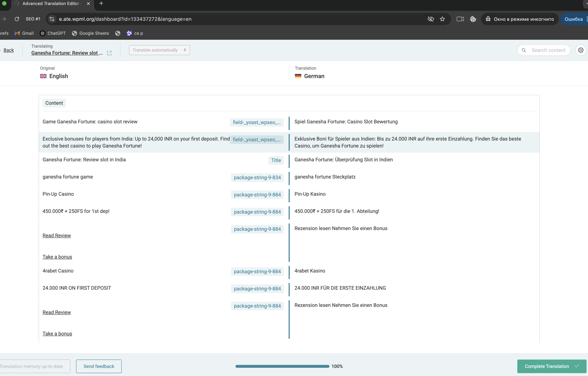Select translation 'Spiel Ganesha Fortune: Casino Slot Bewertung'
Screen dimensions: 588x376
(x=346, y=122)
